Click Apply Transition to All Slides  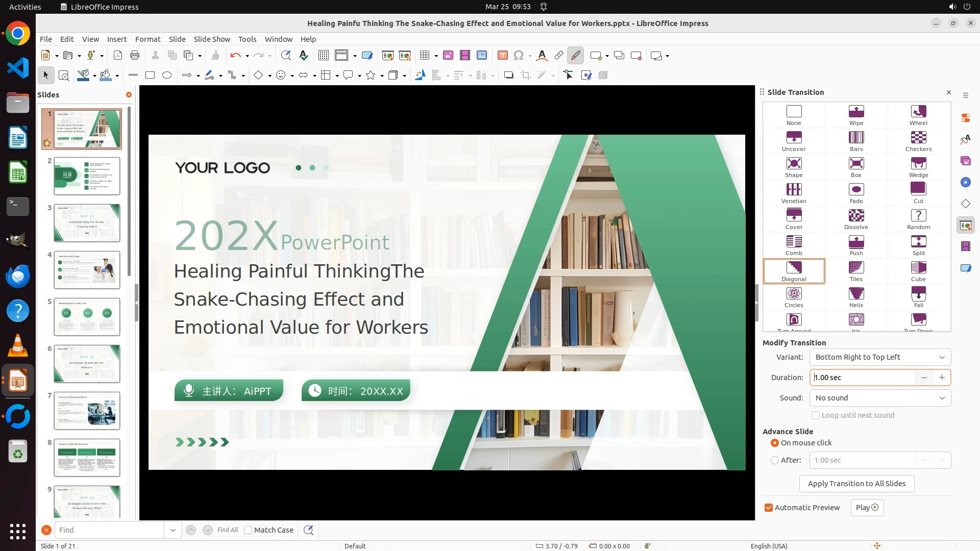[856, 484]
